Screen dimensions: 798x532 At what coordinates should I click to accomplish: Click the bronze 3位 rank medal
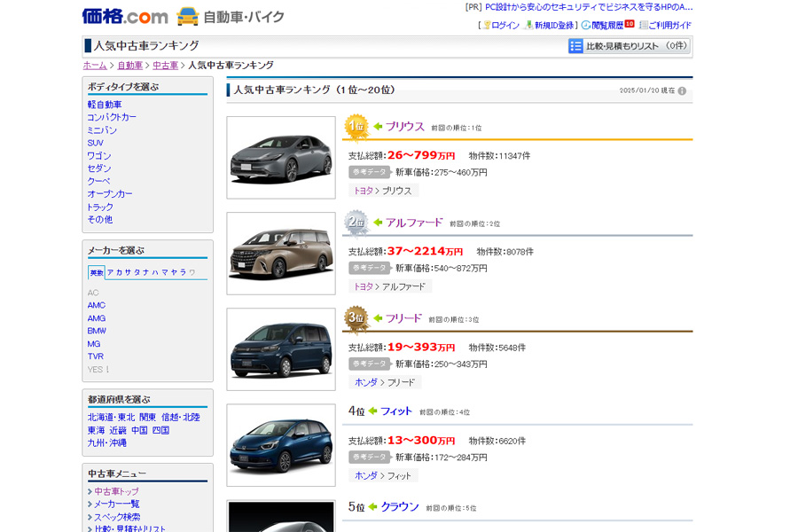(x=356, y=318)
